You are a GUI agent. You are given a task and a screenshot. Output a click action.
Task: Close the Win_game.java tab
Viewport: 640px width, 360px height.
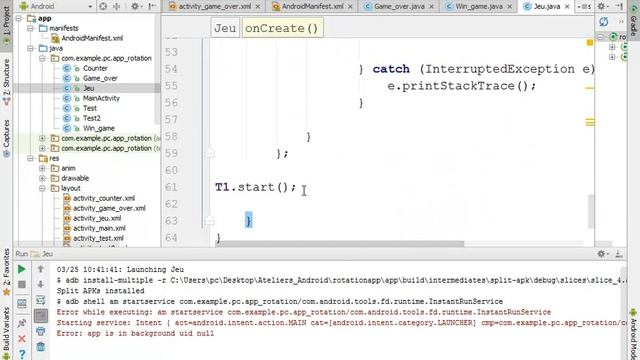tap(509, 7)
